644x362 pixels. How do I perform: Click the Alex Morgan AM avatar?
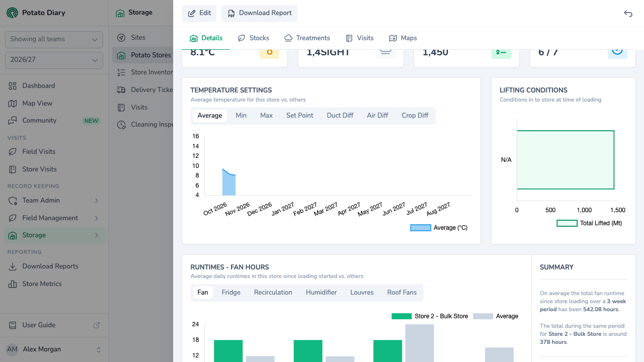(12, 349)
